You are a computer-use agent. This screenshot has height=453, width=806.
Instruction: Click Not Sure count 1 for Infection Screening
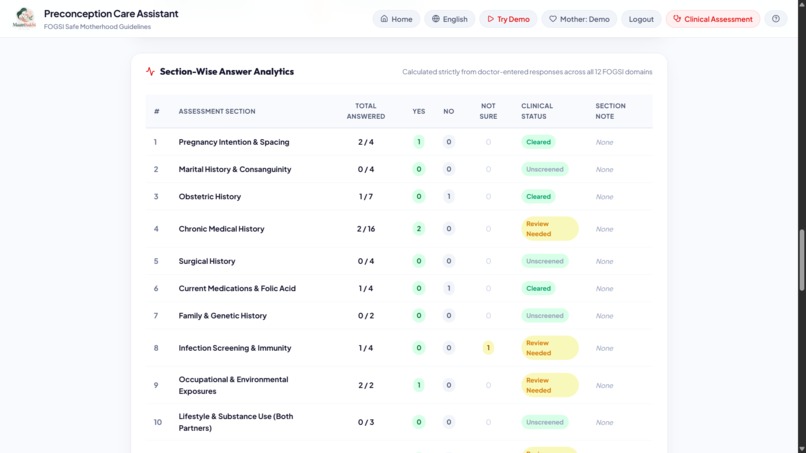point(488,348)
